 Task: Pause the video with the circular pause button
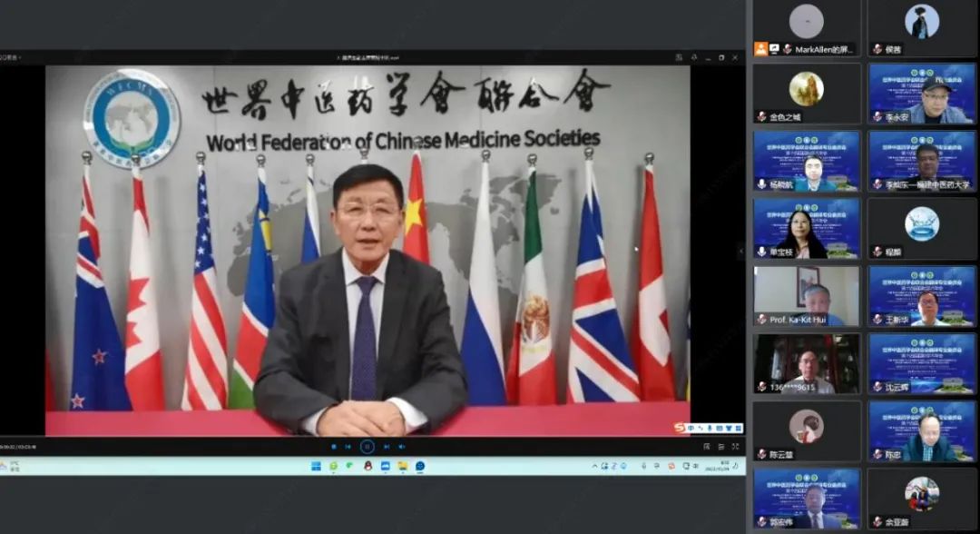click(367, 447)
